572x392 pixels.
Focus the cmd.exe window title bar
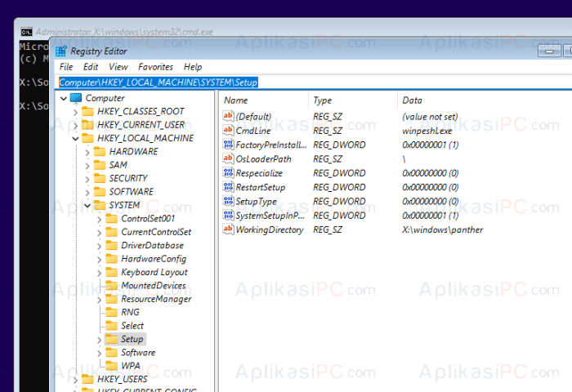coord(292,31)
